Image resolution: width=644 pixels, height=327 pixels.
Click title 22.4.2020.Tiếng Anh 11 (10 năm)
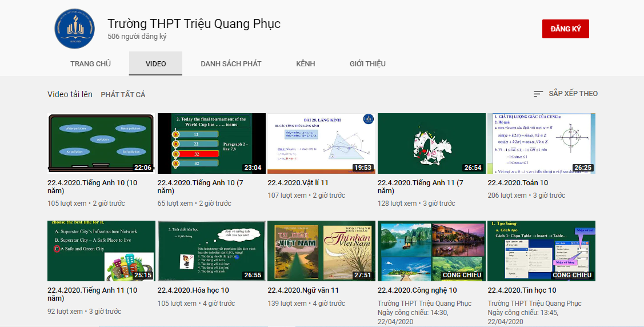click(93, 294)
